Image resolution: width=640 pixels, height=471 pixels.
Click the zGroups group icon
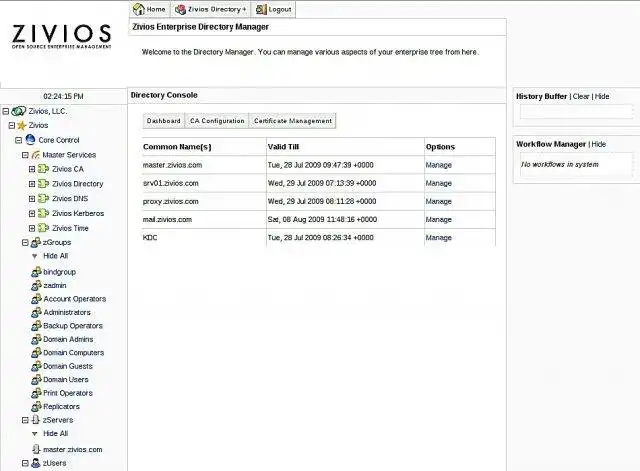point(36,242)
